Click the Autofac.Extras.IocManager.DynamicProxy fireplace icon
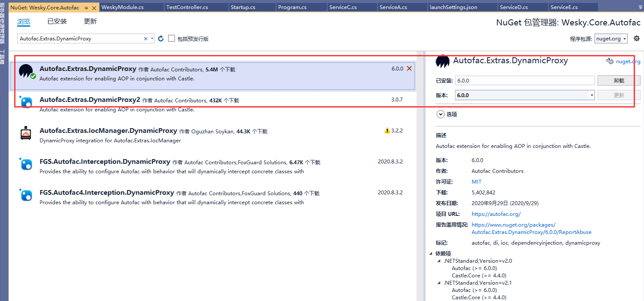 (x=26, y=133)
